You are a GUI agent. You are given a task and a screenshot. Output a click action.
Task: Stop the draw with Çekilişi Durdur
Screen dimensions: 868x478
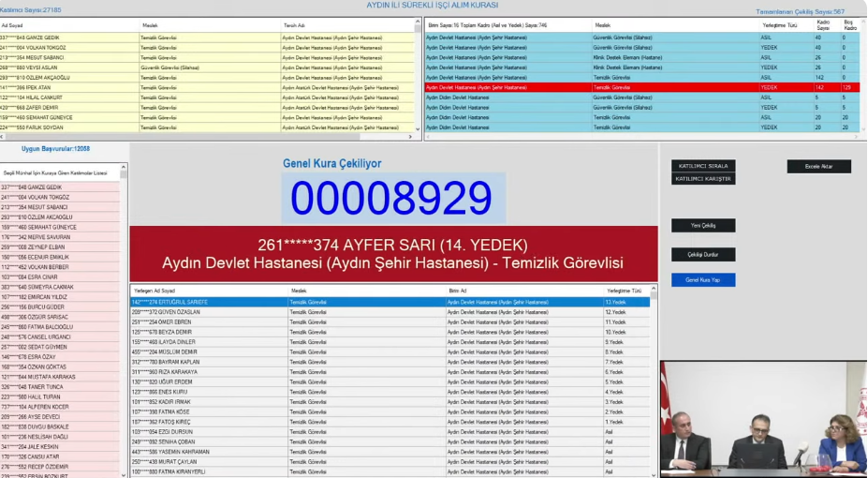click(703, 255)
